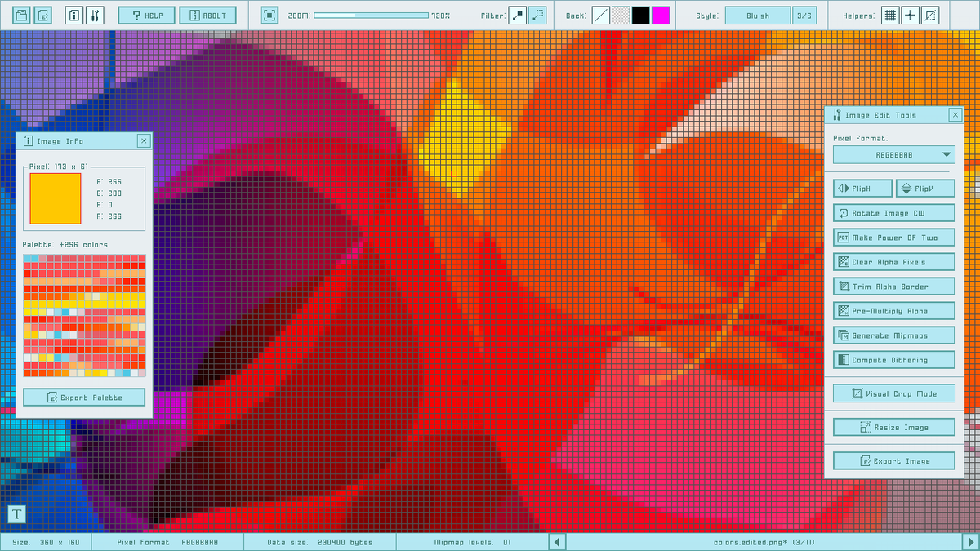The image size is (980, 551).
Task: Cycle the Bluish style selector
Action: [758, 14]
